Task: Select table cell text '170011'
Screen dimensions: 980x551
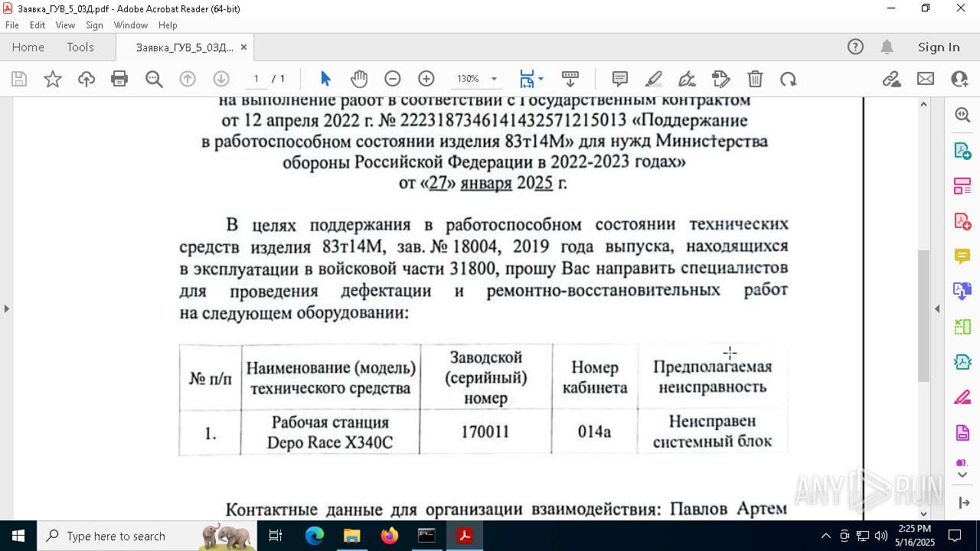Action: [x=485, y=432]
